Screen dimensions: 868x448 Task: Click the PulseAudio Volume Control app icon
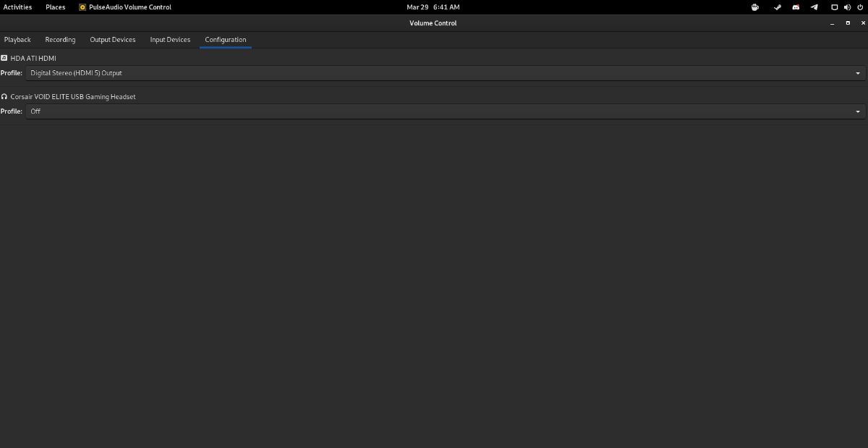(x=82, y=7)
